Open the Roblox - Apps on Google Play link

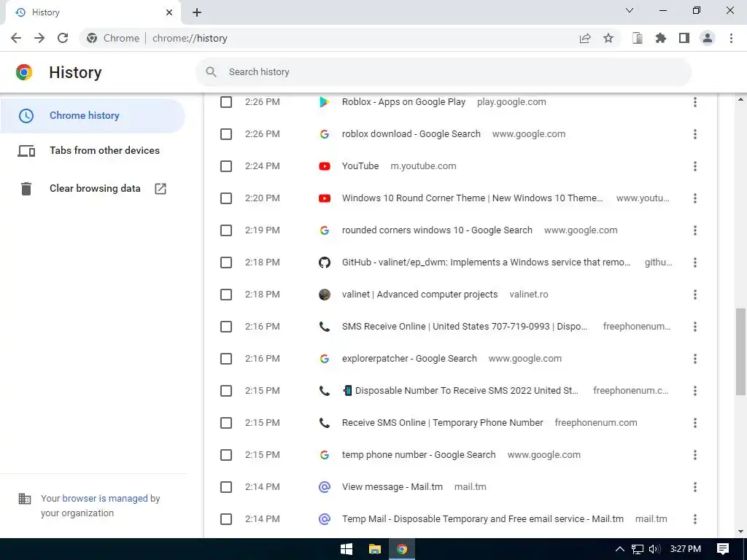tap(403, 102)
